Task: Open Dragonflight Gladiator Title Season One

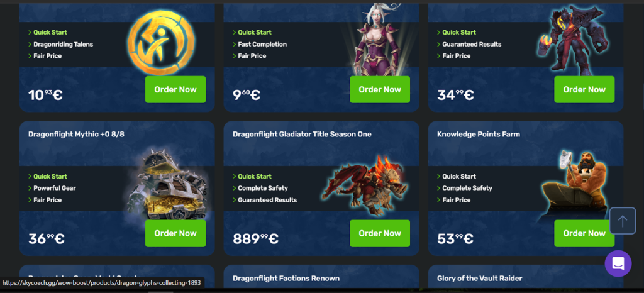Action: click(302, 134)
